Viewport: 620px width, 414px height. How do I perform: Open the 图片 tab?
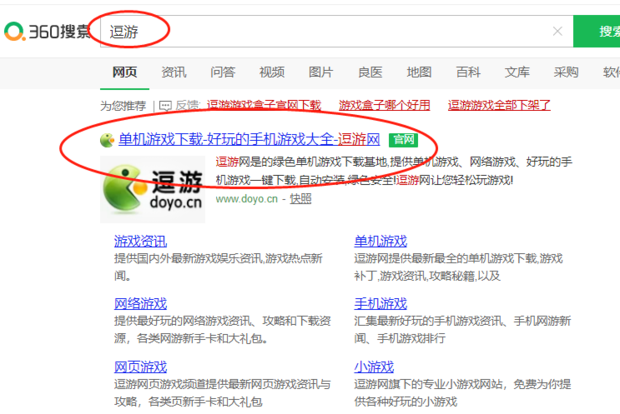[x=321, y=72]
